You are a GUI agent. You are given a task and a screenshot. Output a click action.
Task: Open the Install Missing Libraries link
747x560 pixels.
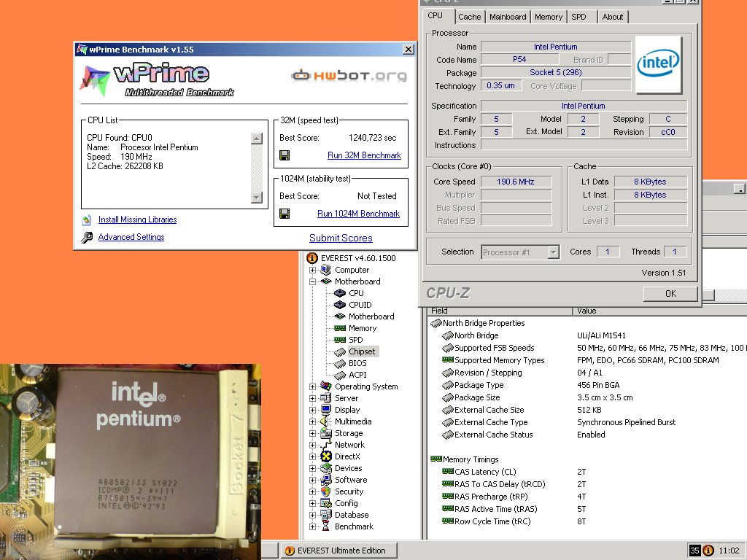137,219
